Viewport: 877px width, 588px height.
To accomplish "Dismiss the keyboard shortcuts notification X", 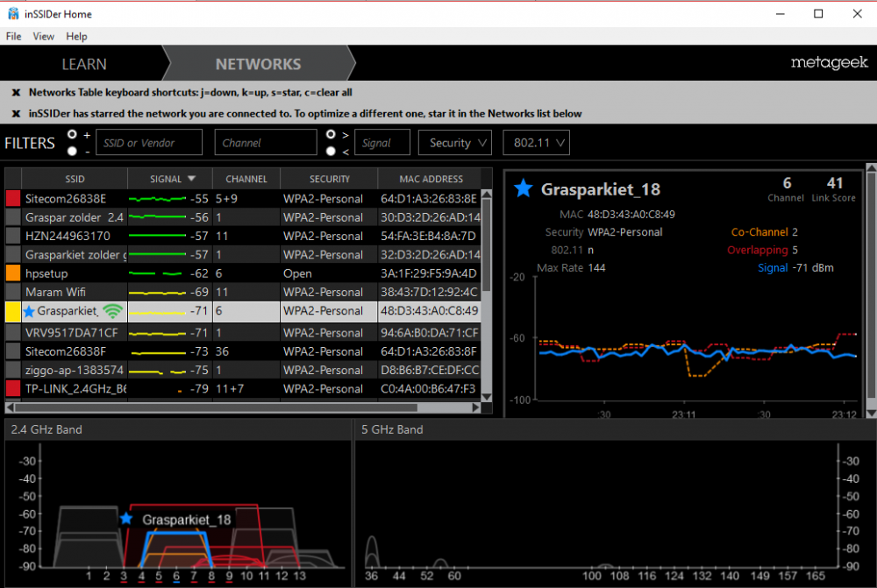I will [17, 92].
